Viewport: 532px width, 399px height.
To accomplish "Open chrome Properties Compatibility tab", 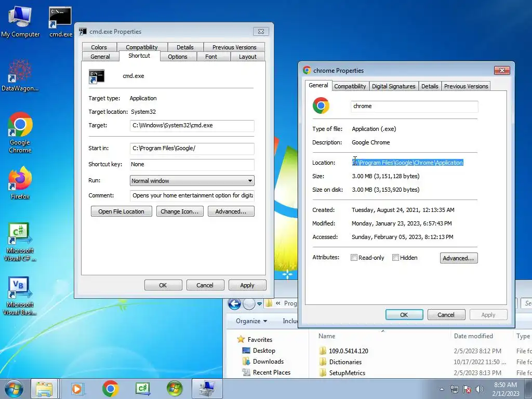I will coord(350,86).
